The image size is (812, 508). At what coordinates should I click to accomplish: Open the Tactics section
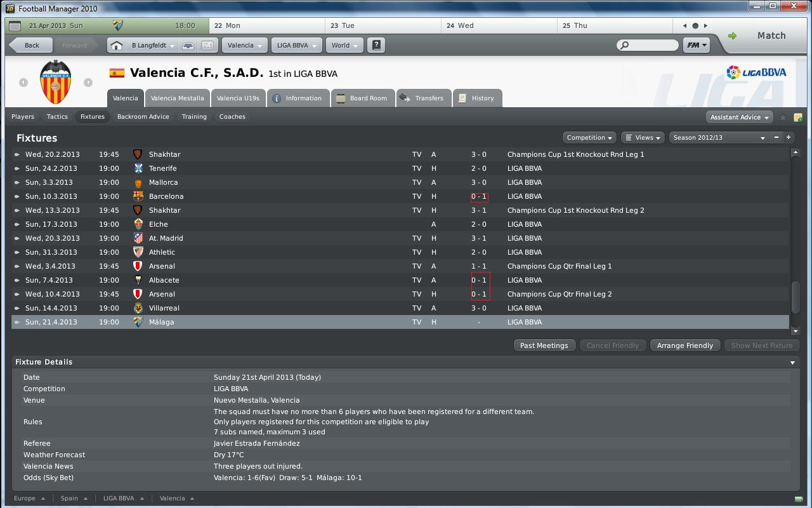57,117
